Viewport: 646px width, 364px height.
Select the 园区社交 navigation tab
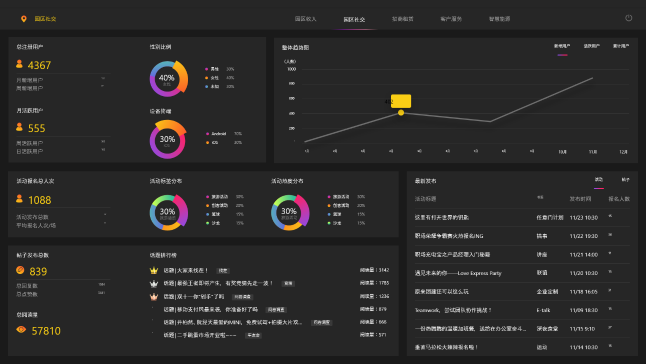pyautogui.click(x=354, y=19)
